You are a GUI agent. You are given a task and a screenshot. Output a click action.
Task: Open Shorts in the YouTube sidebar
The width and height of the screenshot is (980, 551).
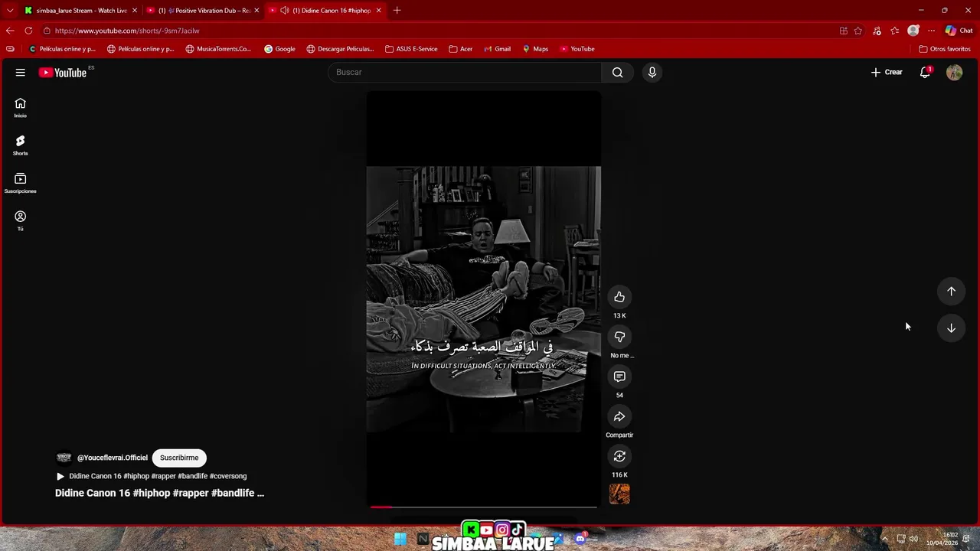pyautogui.click(x=21, y=145)
